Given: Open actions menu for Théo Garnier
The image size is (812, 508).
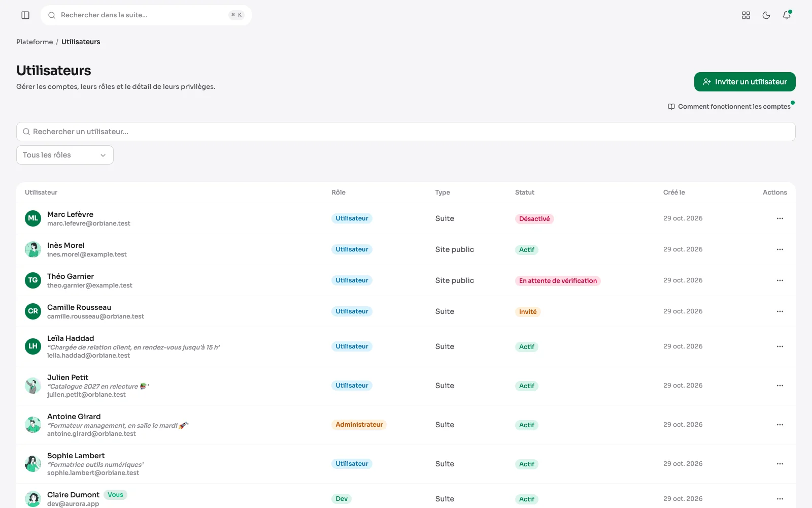Looking at the screenshot, I should pos(780,280).
